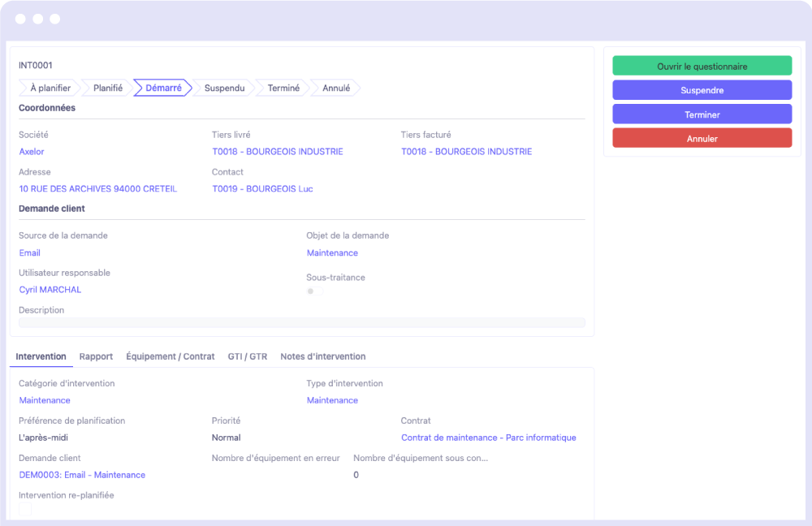The height and width of the screenshot is (526, 812).
Task: Open the Axelor company link
Action: coord(32,152)
